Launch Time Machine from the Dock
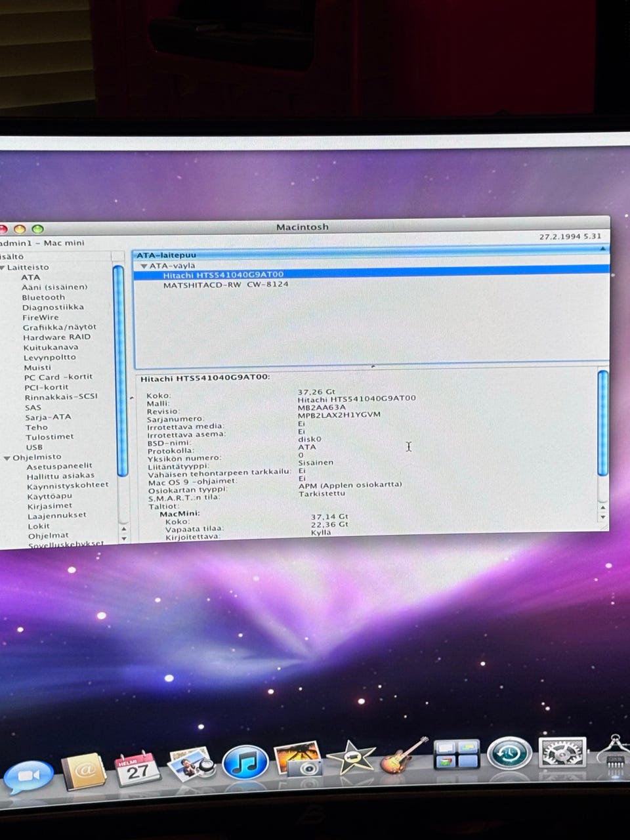The width and height of the screenshot is (630, 840). coord(509,752)
